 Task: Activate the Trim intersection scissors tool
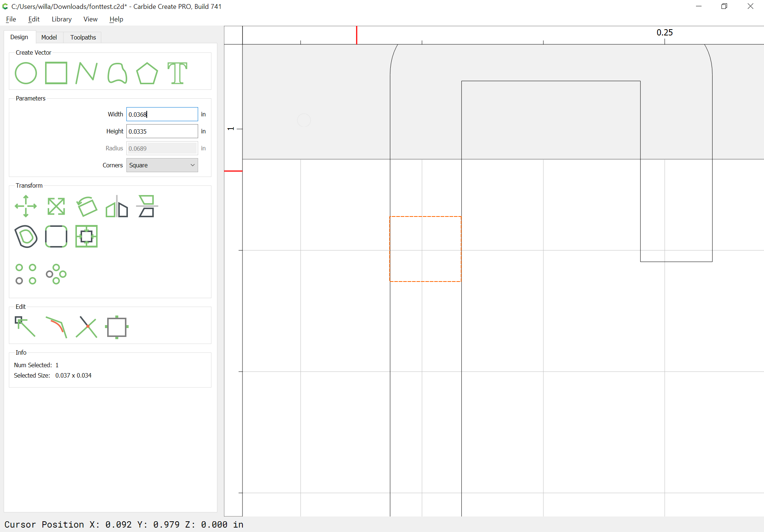[86, 327]
